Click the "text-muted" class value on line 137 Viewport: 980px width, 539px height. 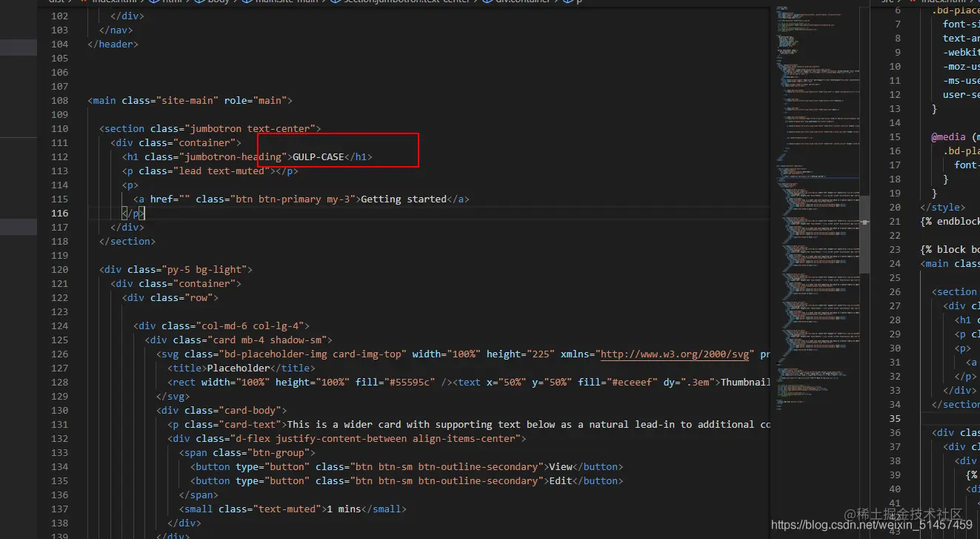click(x=287, y=509)
